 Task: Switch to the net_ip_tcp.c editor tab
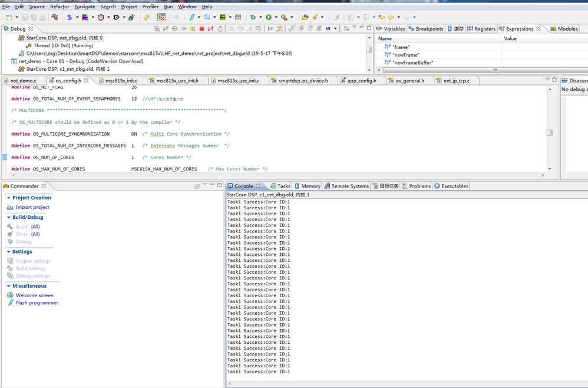pos(456,81)
